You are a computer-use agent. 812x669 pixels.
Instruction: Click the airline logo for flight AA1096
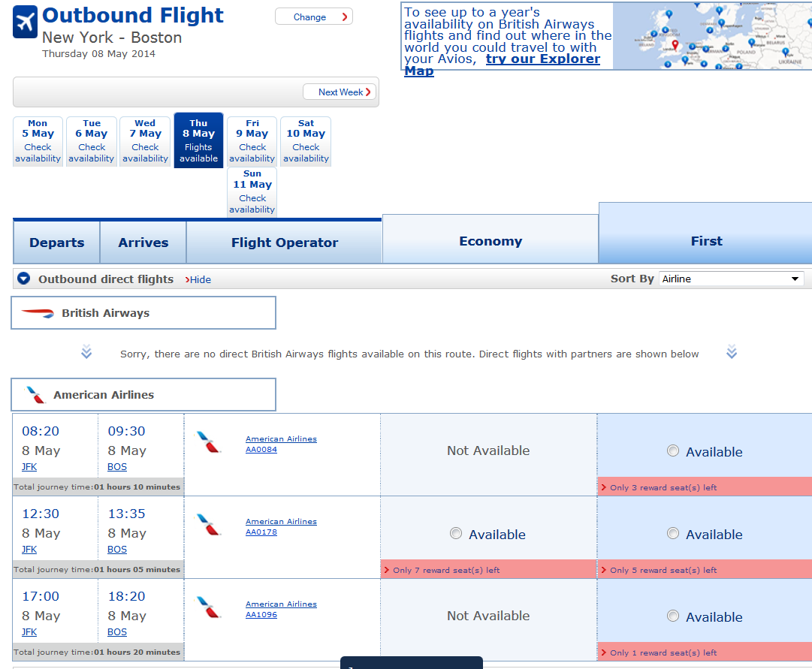(x=208, y=607)
